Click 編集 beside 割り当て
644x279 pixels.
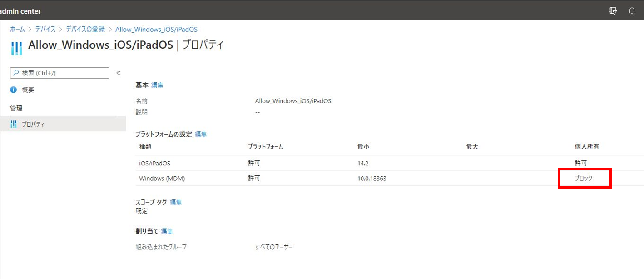(167, 231)
